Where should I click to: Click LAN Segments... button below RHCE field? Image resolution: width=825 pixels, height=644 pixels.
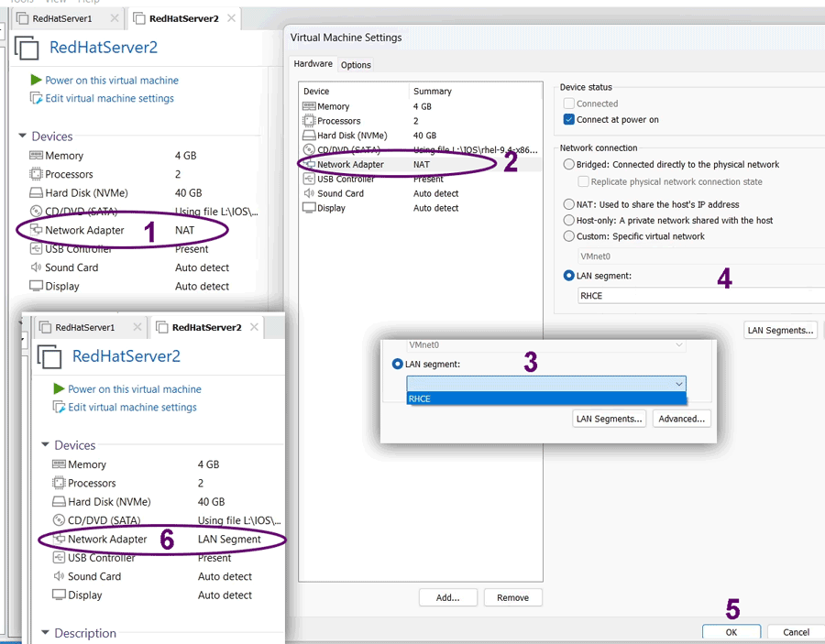coord(780,330)
